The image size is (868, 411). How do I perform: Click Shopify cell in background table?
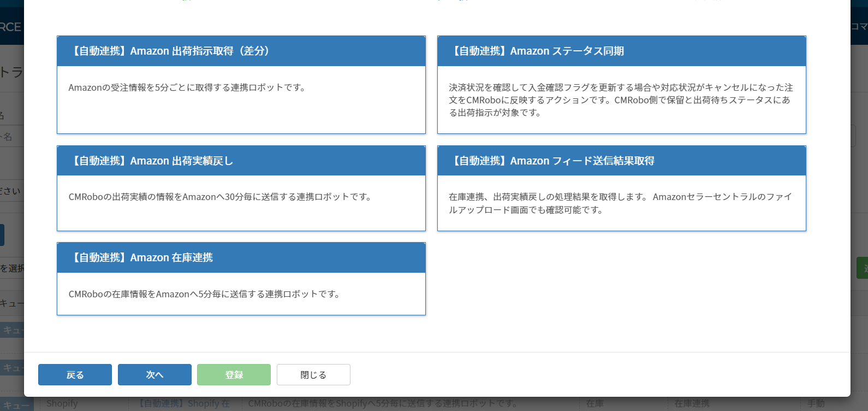62,403
